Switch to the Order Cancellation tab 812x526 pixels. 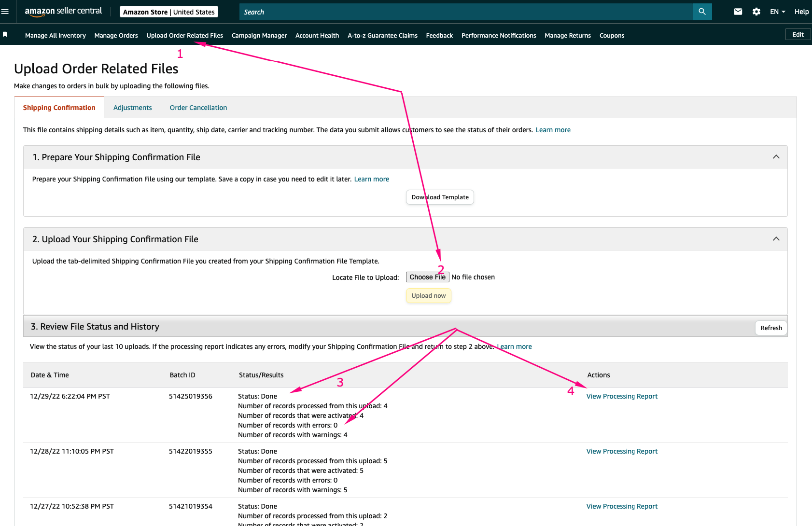[198, 108]
